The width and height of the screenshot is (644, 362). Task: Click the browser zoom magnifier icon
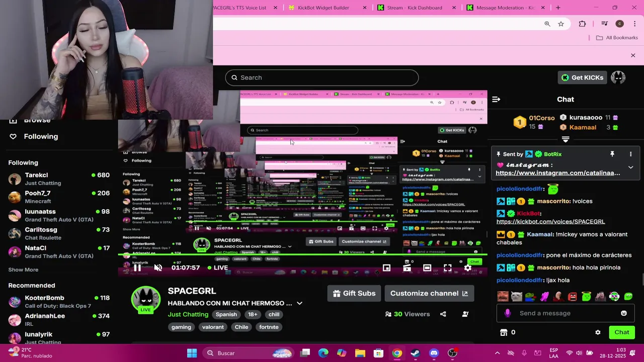(x=547, y=24)
